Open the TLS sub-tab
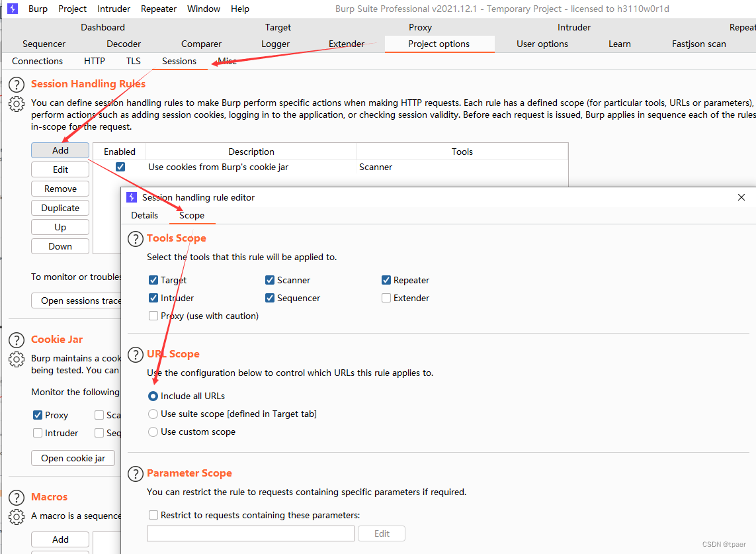The width and height of the screenshot is (756, 554). pos(134,62)
